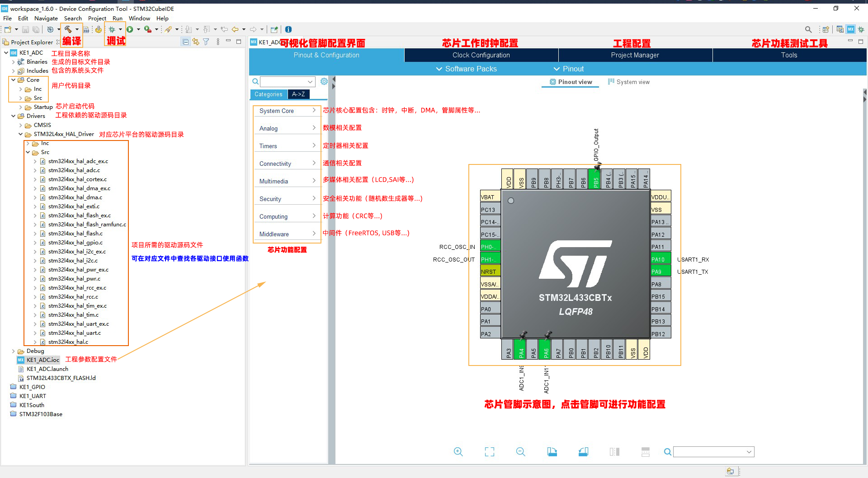The width and height of the screenshot is (868, 478).
Task: Expand the Debug folder in the project tree
Action: (13, 351)
